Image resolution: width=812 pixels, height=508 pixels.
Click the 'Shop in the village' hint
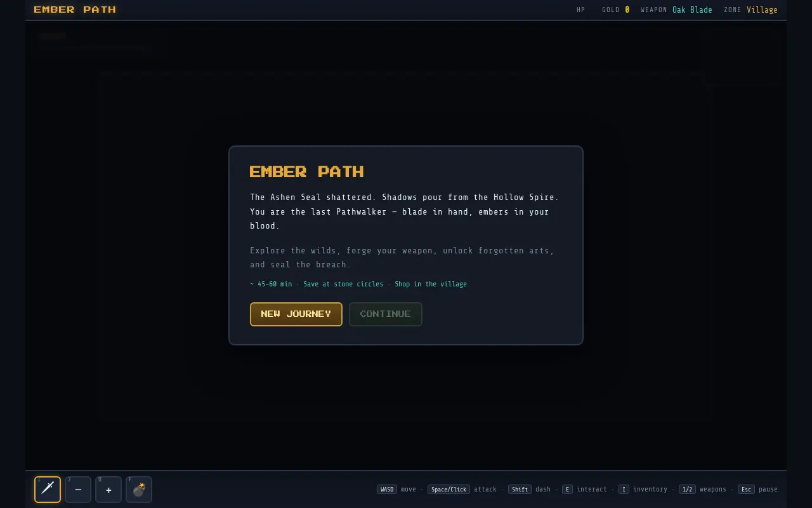431,284
